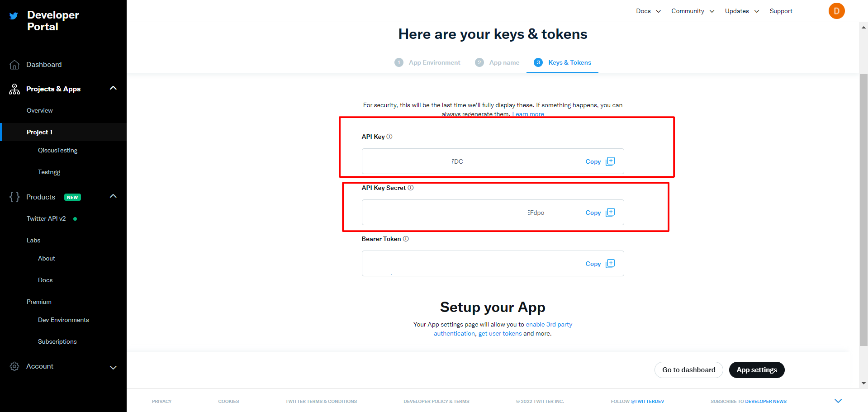Click the API Key info icon
This screenshot has width=868, height=412.
389,137
